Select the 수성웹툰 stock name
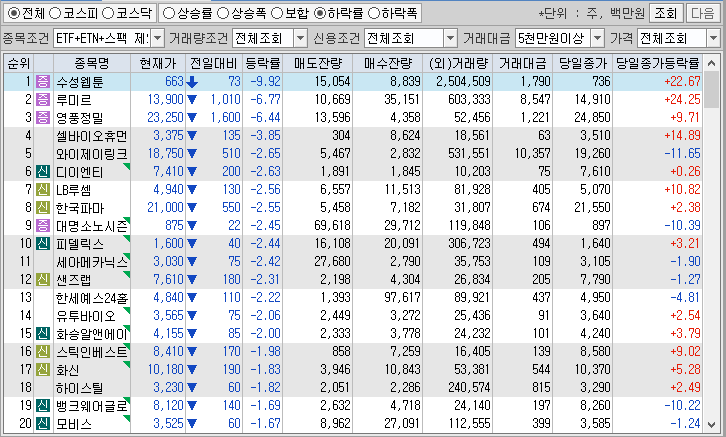This screenshot has width=726, height=437. coord(80,82)
